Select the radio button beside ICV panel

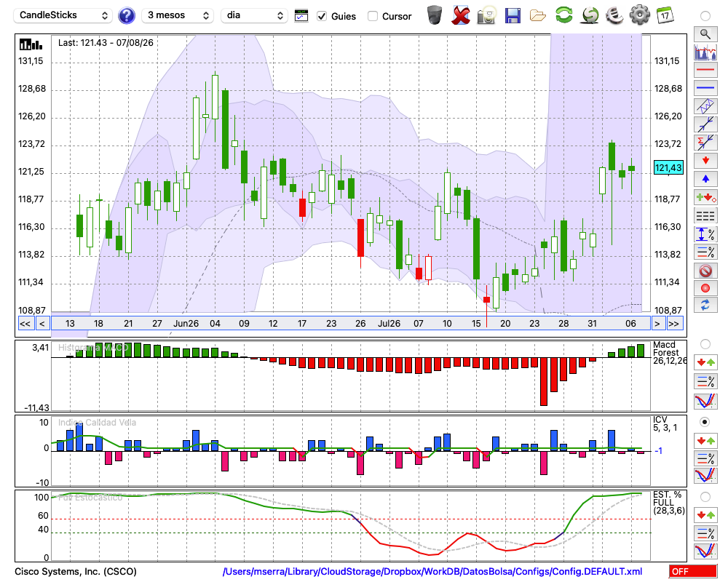point(705,422)
